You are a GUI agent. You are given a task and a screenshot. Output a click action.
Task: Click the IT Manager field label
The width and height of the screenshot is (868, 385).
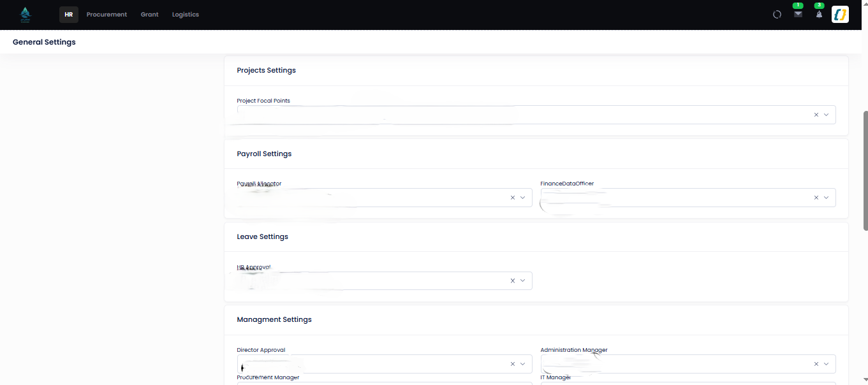pyautogui.click(x=555, y=377)
